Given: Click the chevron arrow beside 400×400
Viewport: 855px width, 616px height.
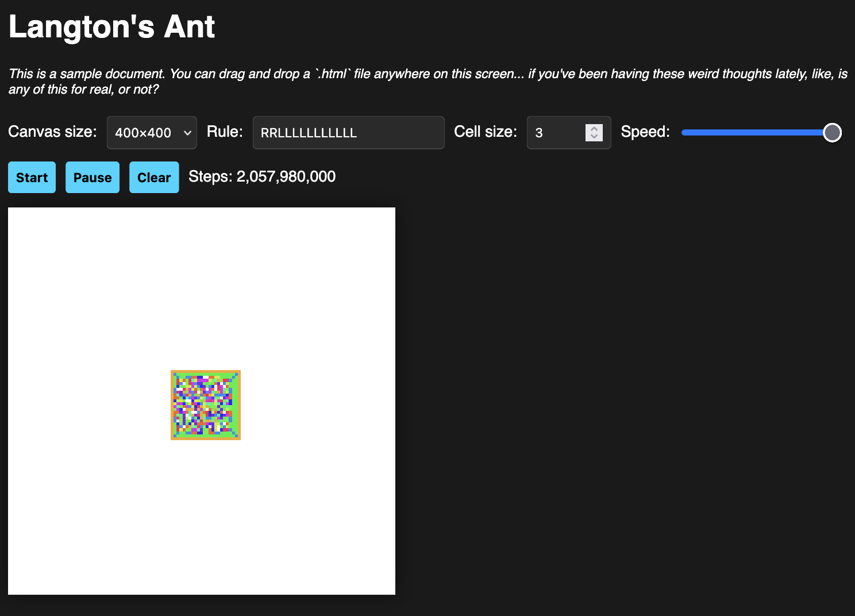Looking at the screenshot, I should point(187,133).
